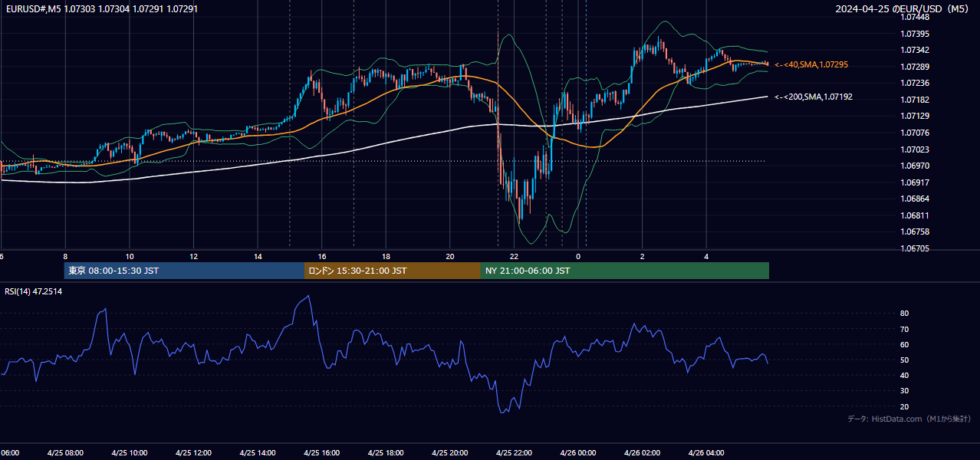Viewport: 980px width, 460px height.
Task: Click the HistData.com data source note
Action: (x=909, y=419)
